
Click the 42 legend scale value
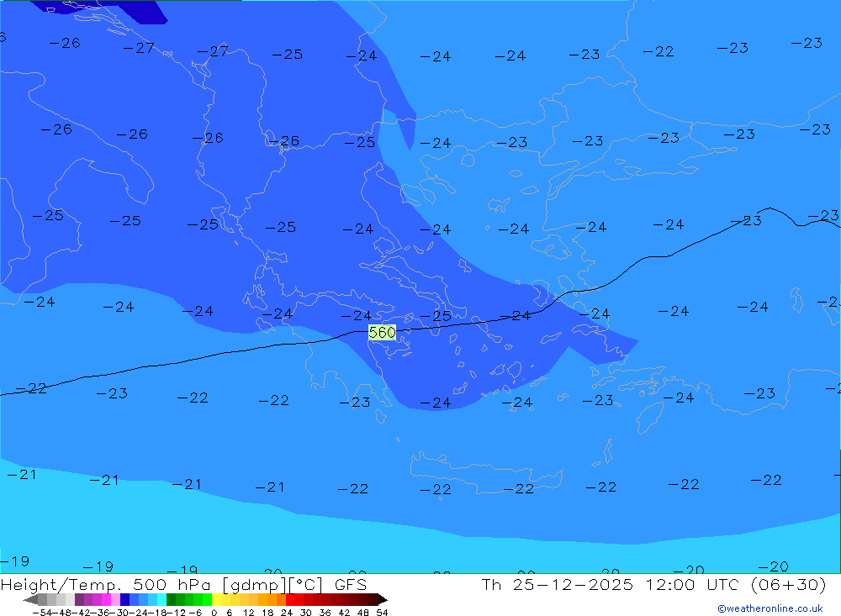pos(344,613)
